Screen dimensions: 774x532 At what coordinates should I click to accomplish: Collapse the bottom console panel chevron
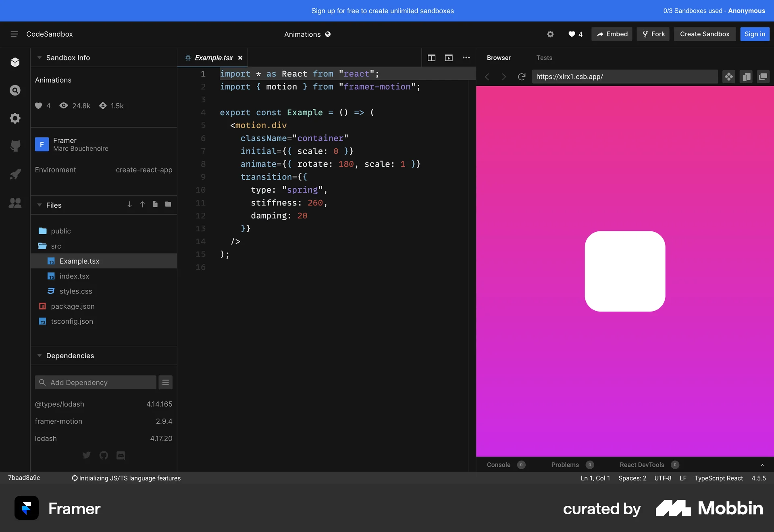(x=762, y=465)
